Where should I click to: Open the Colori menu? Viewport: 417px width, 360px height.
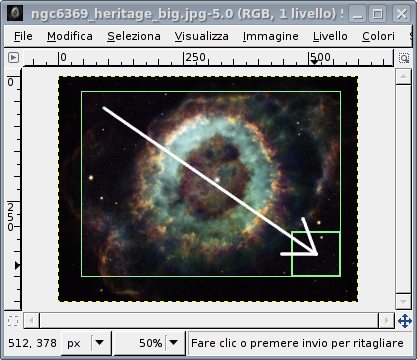click(x=378, y=36)
